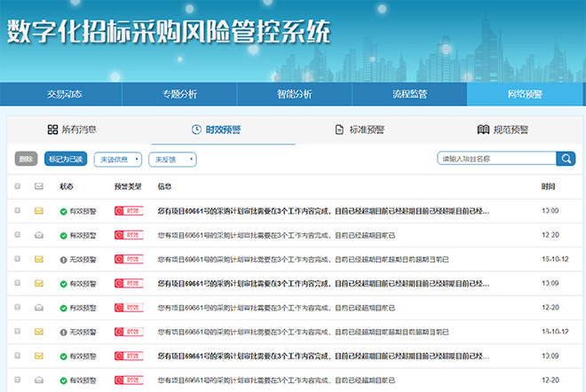Check the first message row's checkbox
The height and width of the screenshot is (392, 586).
[18, 211]
